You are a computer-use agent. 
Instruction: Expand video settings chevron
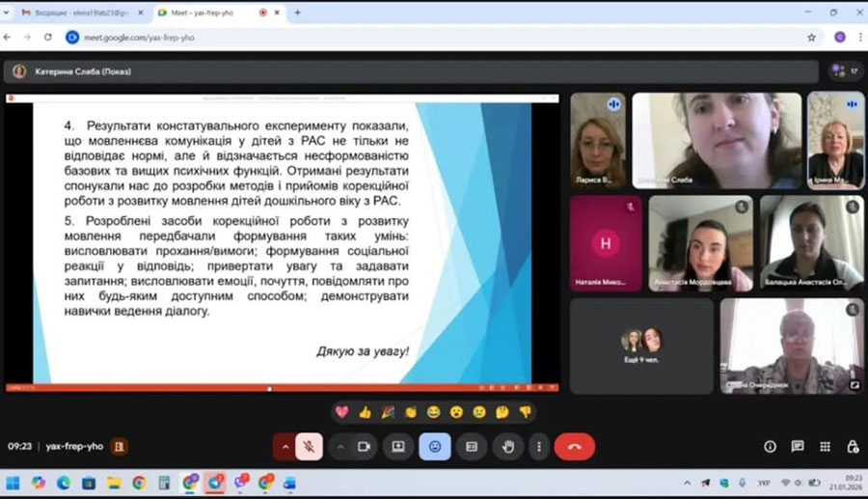point(340,446)
